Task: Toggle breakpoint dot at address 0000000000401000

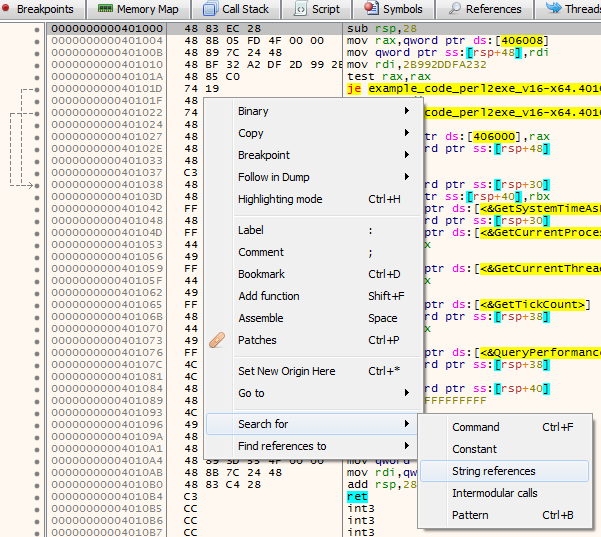Action: click(x=37, y=28)
